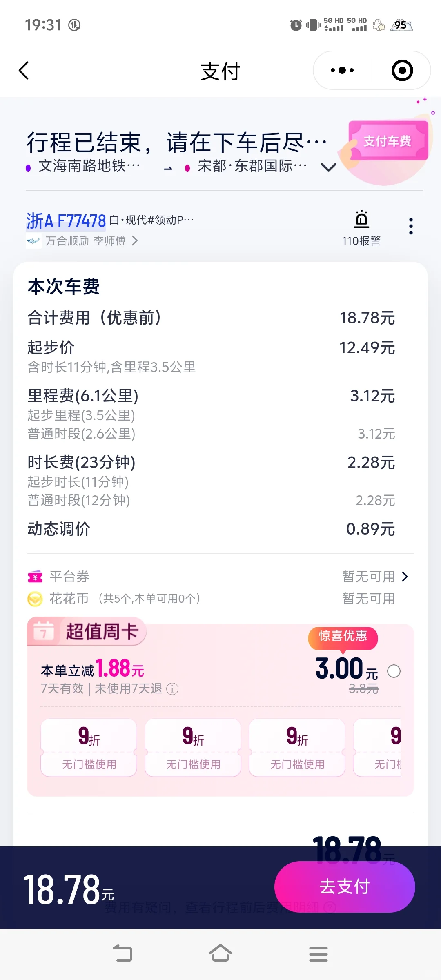Screen dimensions: 441x980
Task: Expand the trip route details chevron
Action: pyautogui.click(x=328, y=167)
